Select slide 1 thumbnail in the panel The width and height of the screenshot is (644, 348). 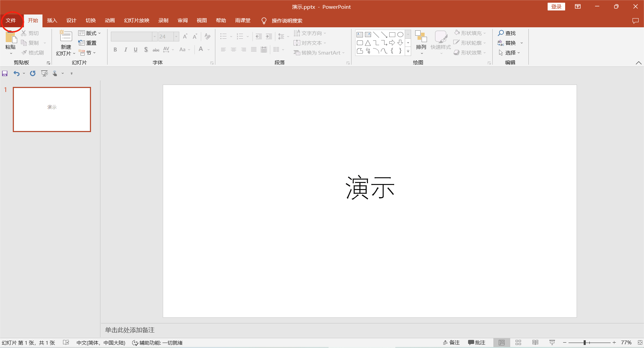tap(52, 109)
